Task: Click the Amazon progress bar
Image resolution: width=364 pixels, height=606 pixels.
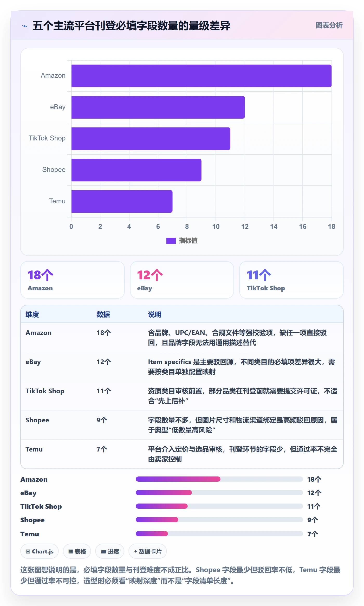Action: (219, 479)
